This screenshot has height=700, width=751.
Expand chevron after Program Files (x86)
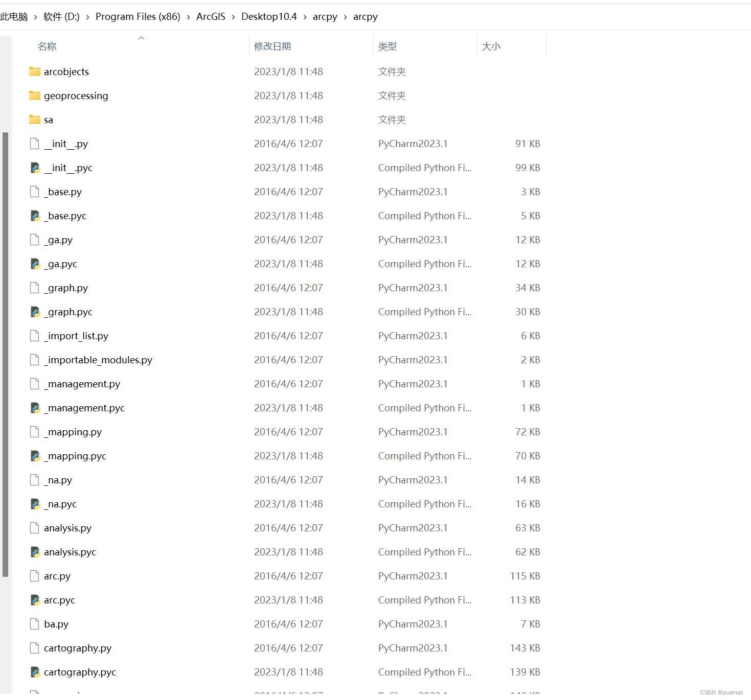188,17
